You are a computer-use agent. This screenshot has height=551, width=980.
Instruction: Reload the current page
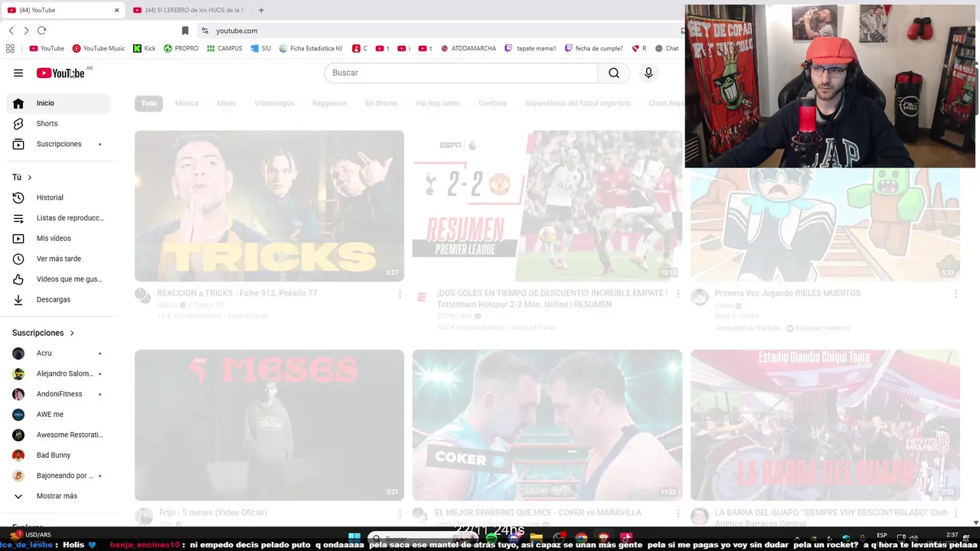click(x=41, y=31)
